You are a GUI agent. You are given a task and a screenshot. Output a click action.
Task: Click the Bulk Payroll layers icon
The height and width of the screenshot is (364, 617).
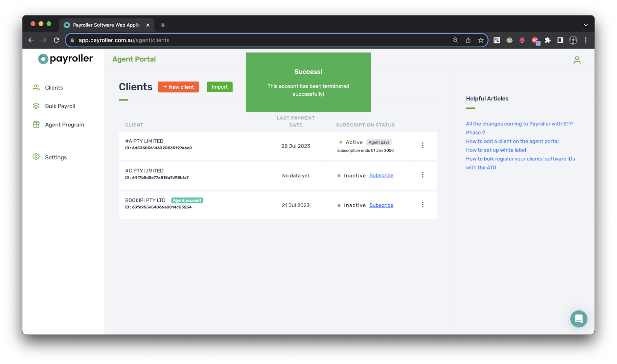[36, 106]
